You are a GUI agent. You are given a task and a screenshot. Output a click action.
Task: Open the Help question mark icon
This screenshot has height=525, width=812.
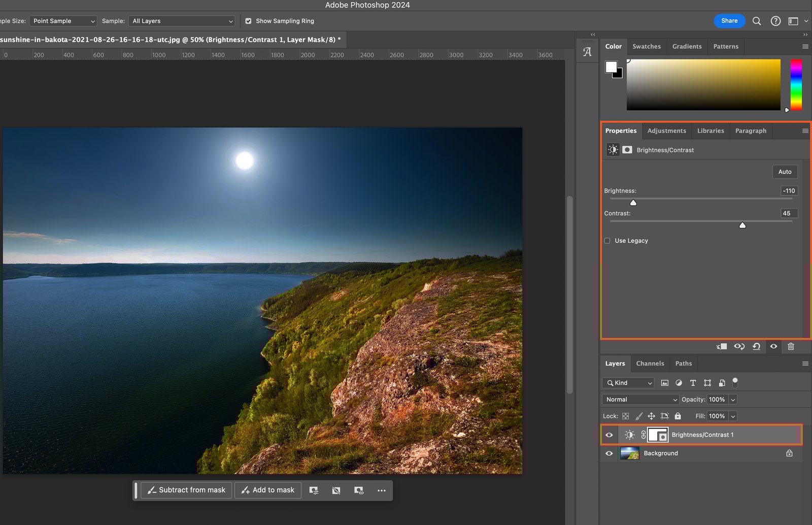click(775, 21)
